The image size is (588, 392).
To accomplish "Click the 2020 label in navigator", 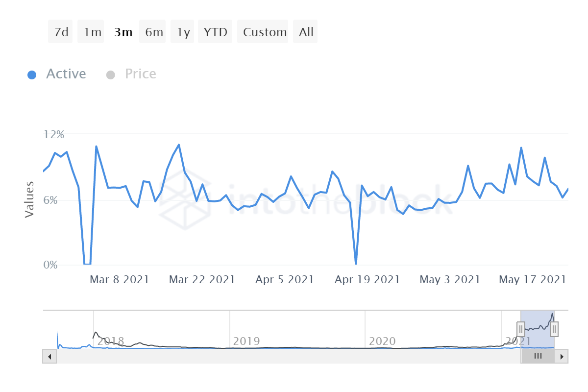I will [382, 341].
